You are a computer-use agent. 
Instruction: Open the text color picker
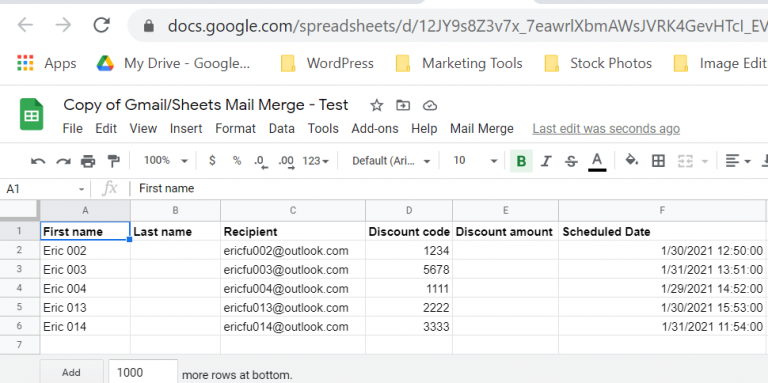coord(597,162)
